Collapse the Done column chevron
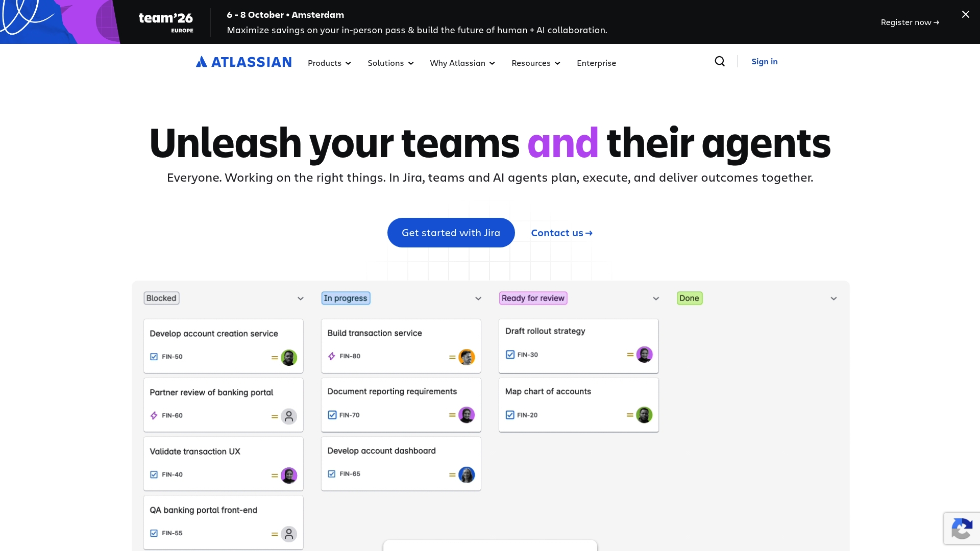980x551 pixels. [x=834, y=298]
